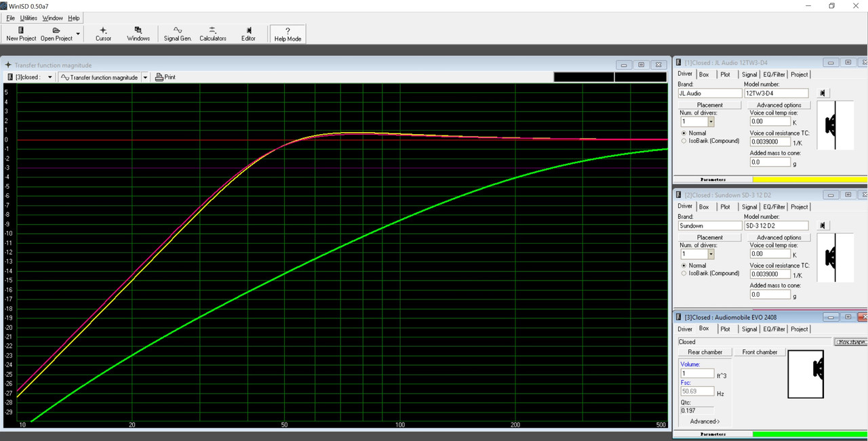The height and width of the screenshot is (441, 868).
Task: Click the [3]closed project icon in graph toolbar
Action: click(9, 77)
